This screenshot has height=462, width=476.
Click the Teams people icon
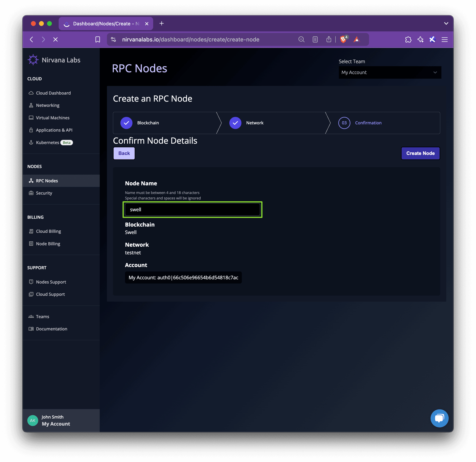point(31,317)
